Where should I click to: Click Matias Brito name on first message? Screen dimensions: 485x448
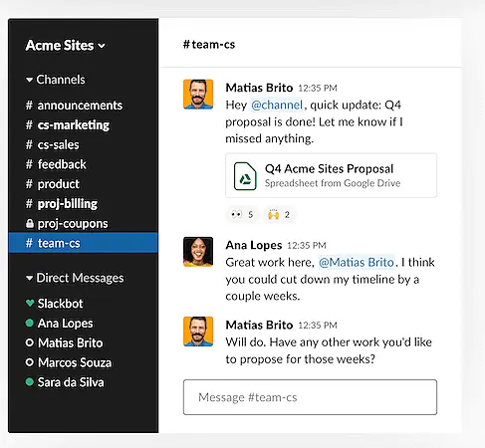tap(259, 88)
